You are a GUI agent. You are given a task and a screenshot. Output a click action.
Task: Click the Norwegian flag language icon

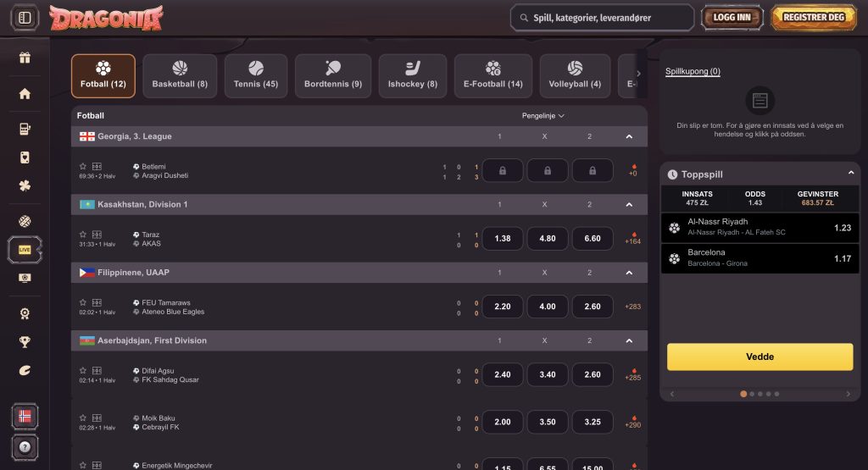(x=25, y=417)
